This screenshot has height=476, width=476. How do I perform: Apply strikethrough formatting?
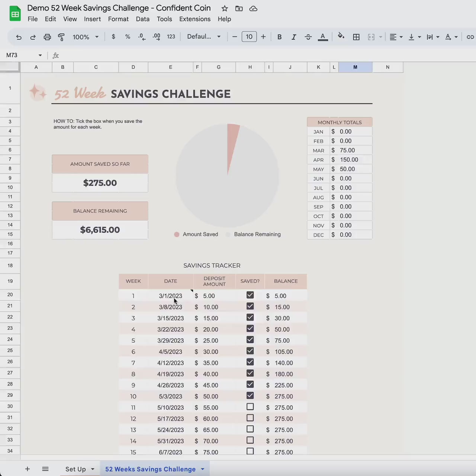coord(308,37)
